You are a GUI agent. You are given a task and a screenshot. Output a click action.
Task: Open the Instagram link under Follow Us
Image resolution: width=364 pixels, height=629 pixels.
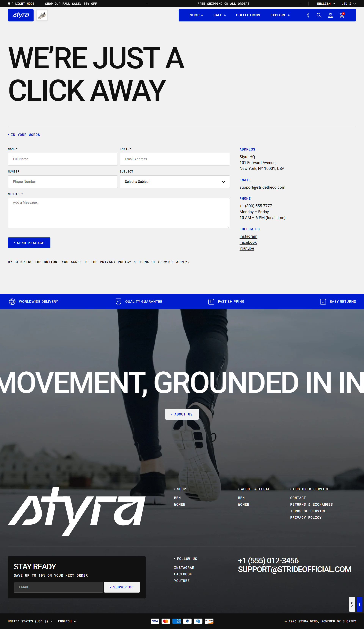248,236
